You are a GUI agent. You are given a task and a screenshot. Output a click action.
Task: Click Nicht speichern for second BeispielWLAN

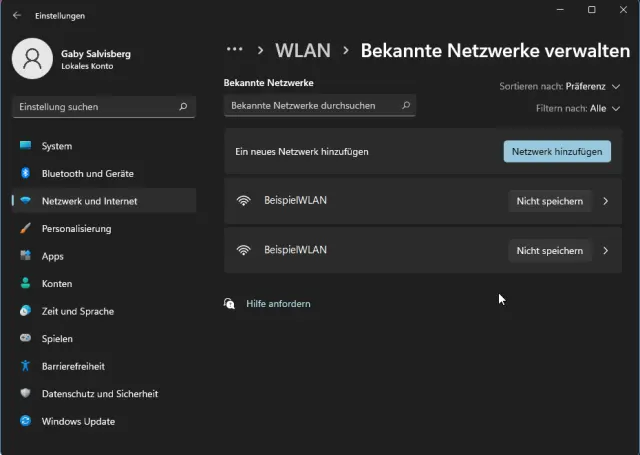click(550, 251)
